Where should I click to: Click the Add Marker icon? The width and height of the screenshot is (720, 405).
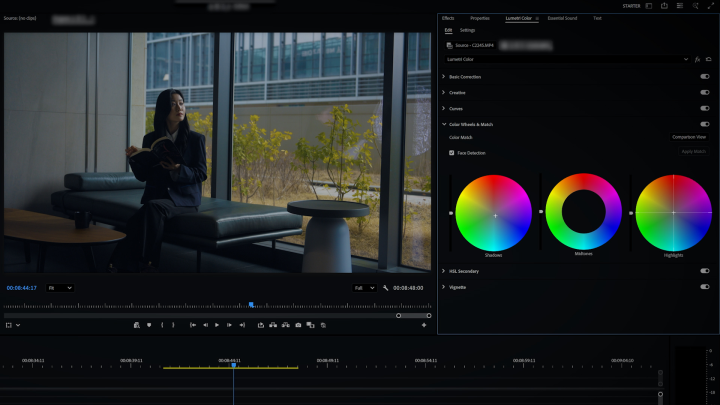149,325
